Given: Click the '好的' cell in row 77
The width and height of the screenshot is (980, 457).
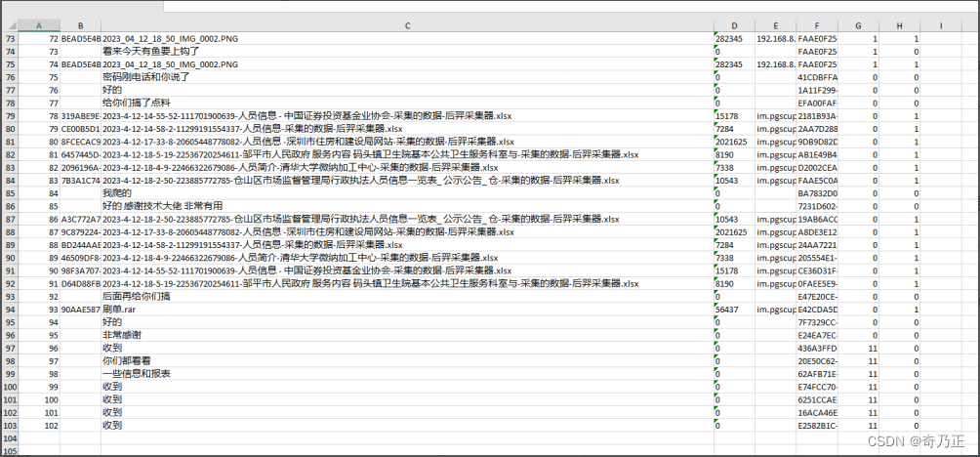Looking at the screenshot, I should click(407, 90).
